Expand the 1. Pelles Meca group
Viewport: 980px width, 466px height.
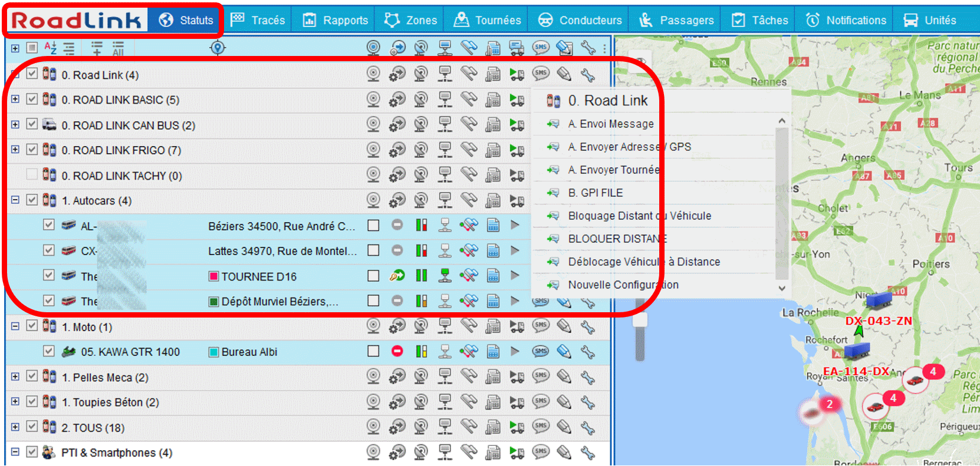coord(15,376)
